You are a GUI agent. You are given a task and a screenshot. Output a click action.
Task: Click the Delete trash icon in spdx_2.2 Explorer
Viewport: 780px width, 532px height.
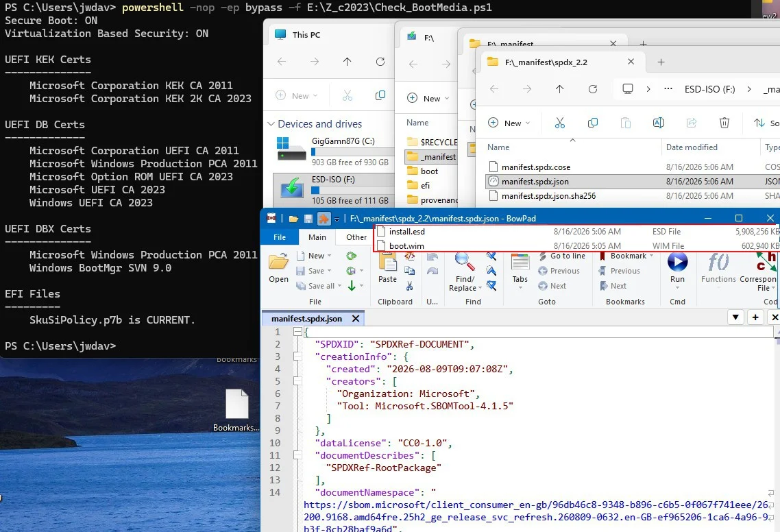click(724, 123)
